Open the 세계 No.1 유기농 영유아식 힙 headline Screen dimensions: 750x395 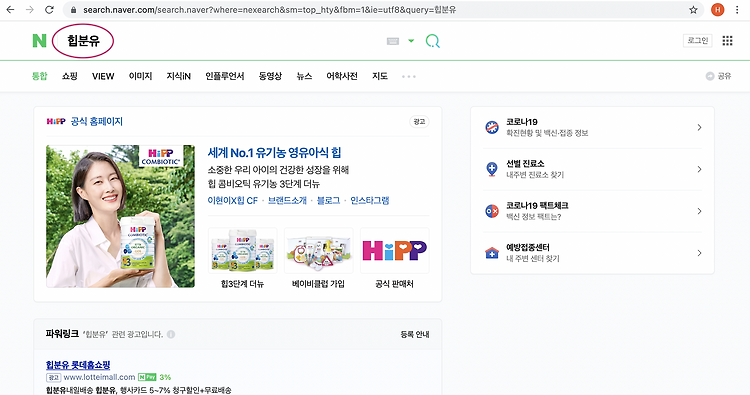coord(274,153)
